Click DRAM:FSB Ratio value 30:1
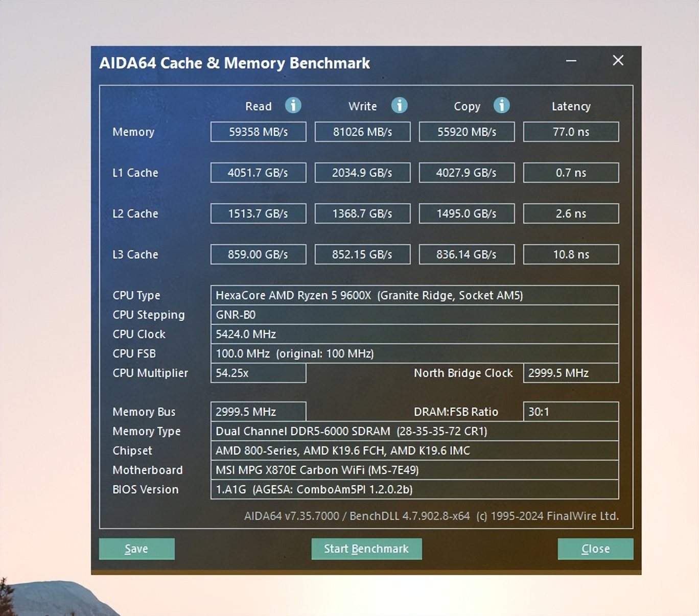 [571, 412]
